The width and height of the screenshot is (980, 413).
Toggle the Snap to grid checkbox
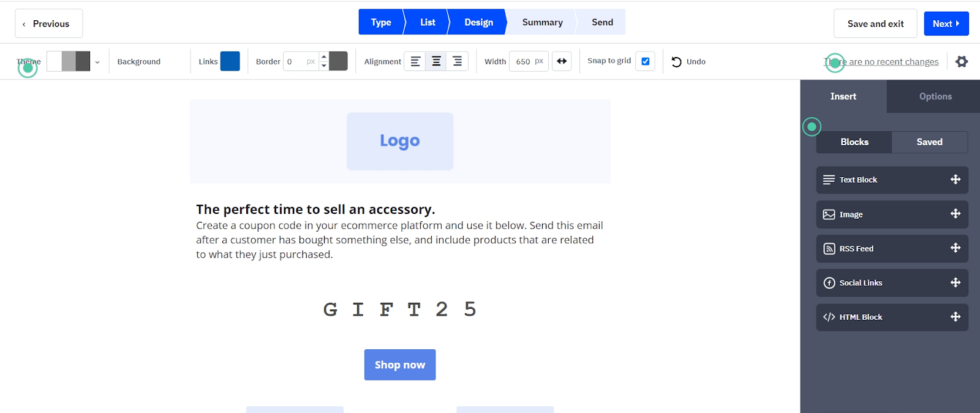(x=645, y=61)
